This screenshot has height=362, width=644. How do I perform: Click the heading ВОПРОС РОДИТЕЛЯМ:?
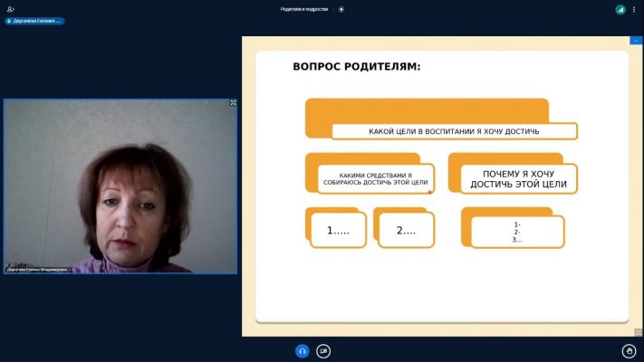[x=357, y=66]
